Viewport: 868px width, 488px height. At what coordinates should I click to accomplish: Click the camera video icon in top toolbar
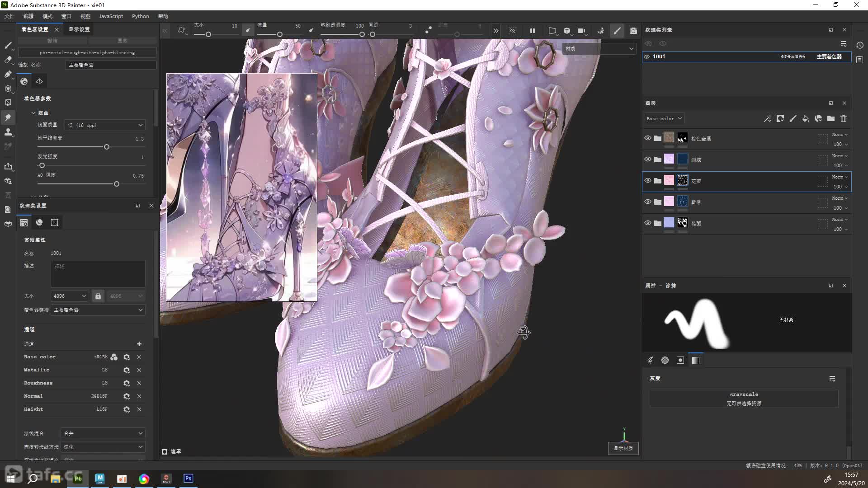[581, 31]
